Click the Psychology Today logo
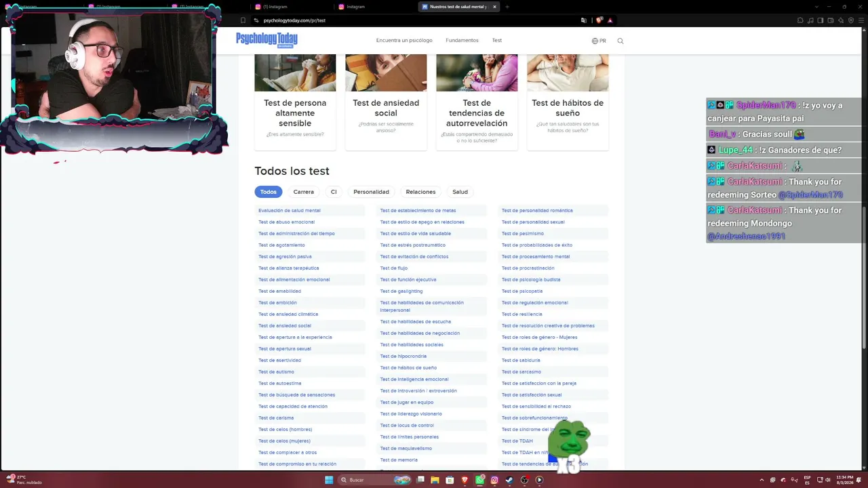Screen dimensions: 868x488 pyautogui.click(x=267, y=40)
